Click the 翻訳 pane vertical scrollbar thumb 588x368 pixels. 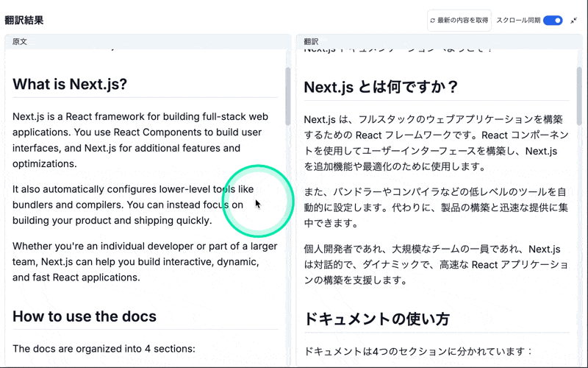pyautogui.click(x=579, y=96)
